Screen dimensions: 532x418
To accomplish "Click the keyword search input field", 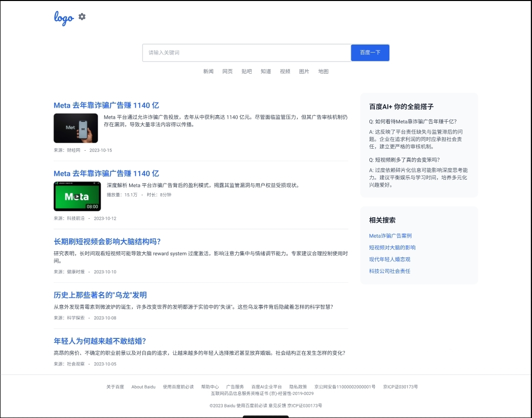I will pos(246,53).
